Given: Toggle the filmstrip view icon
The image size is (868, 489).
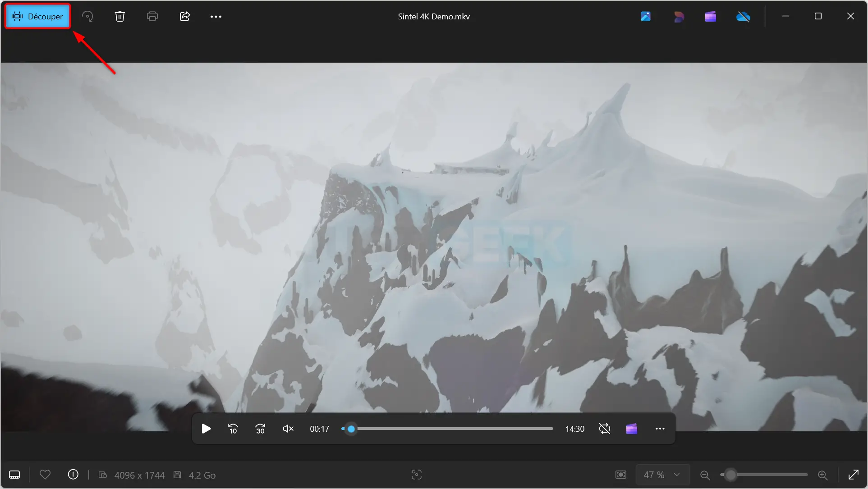Looking at the screenshot, I should [x=14, y=475].
